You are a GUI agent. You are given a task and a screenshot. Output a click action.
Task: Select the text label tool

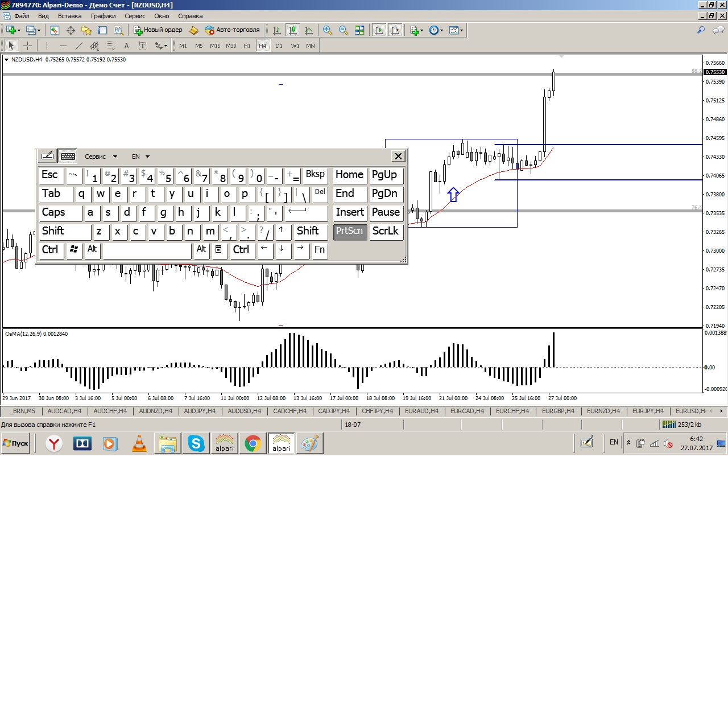(142, 46)
